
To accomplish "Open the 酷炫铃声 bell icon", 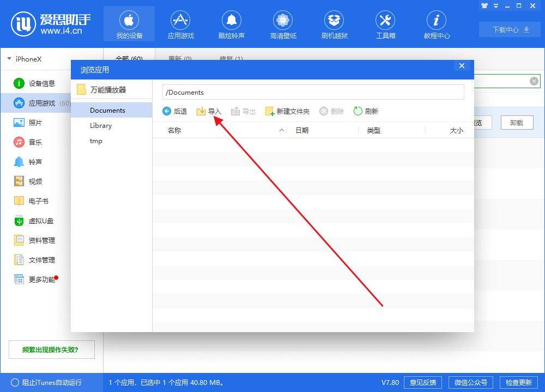I will 232,24.
